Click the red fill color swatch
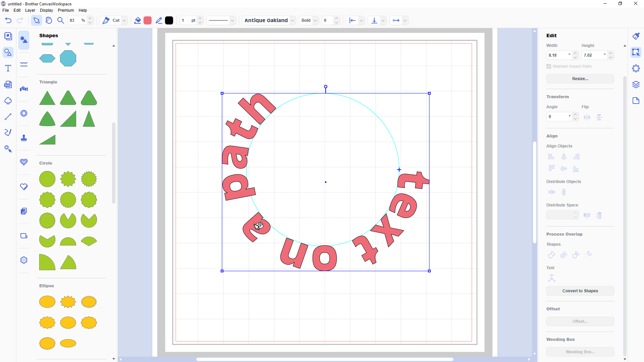The height and width of the screenshot is (362, 644). (148, 20)
